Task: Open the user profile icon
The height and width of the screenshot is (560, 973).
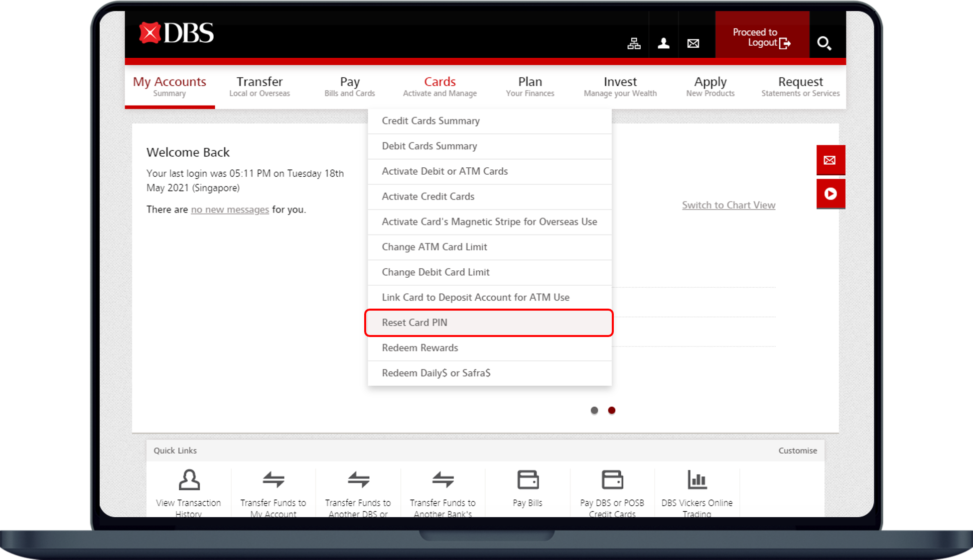Action: pos(663,44)
